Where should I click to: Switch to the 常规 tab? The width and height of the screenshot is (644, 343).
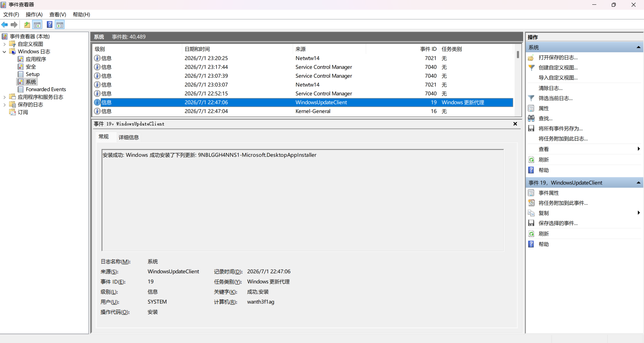point(104,137)
